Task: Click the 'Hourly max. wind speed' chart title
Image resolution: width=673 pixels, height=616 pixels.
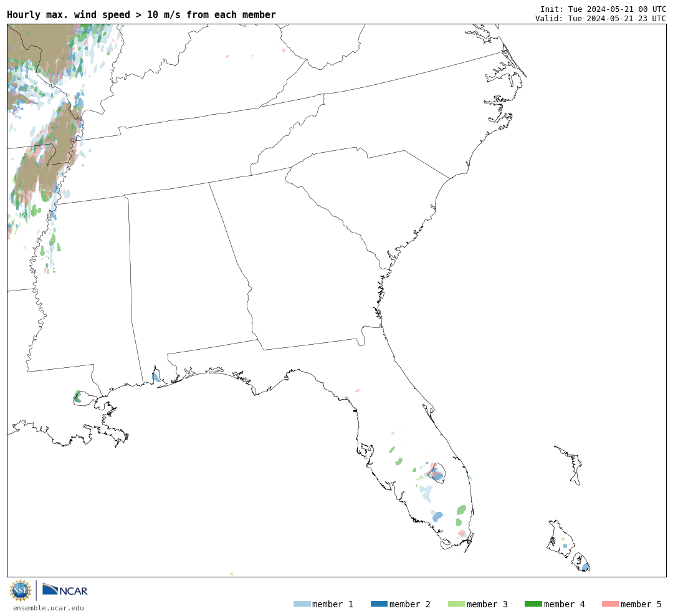Action: click(141, 14)
